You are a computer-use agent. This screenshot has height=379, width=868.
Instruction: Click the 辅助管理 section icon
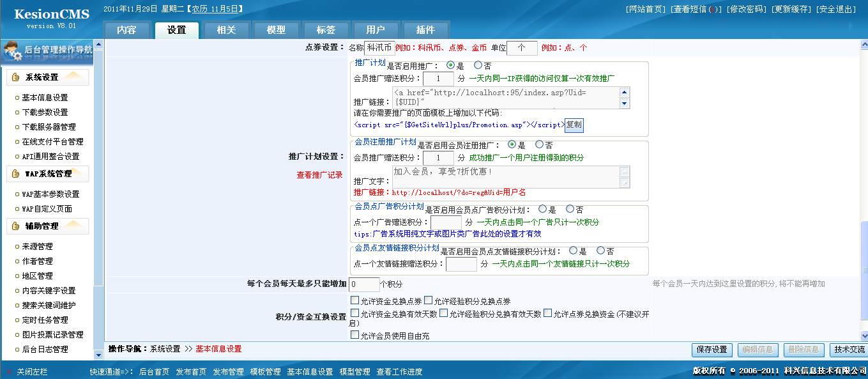tap(15, 224)
